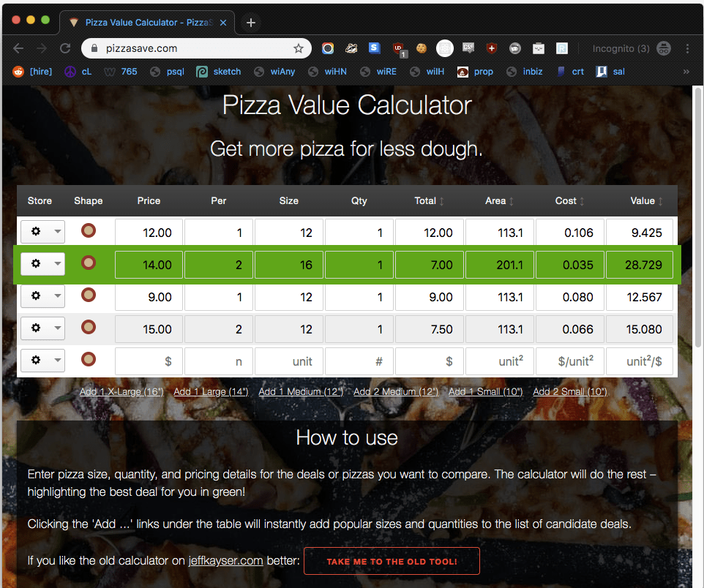Open the crt bookmark
The height and width of the screenshot is (588, 704).
(571, 72)
